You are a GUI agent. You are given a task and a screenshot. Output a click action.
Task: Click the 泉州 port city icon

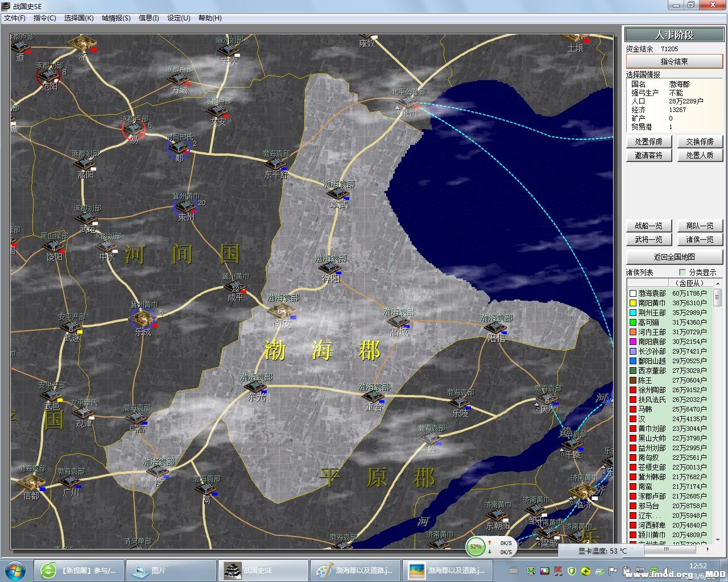[x=408, y=102]
